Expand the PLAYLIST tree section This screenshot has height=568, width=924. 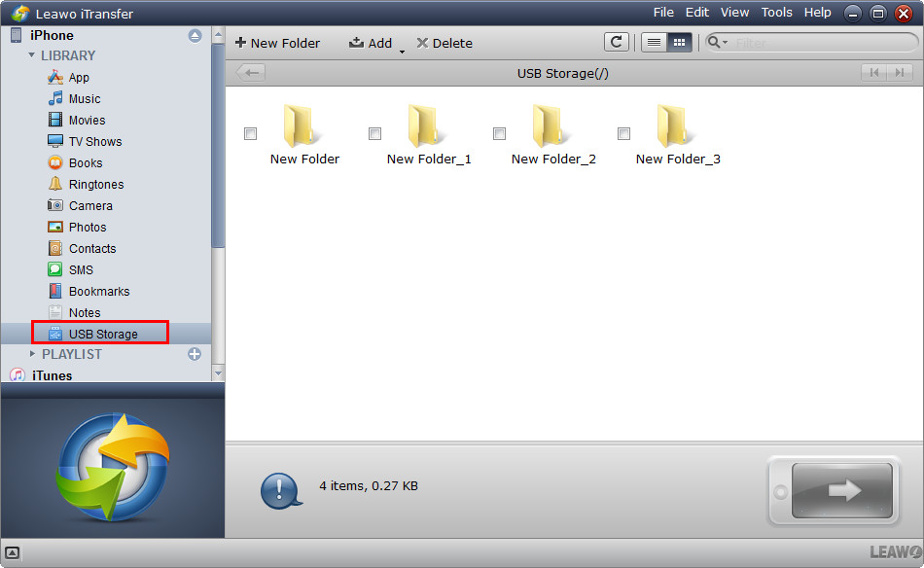(x=32, y=354)
